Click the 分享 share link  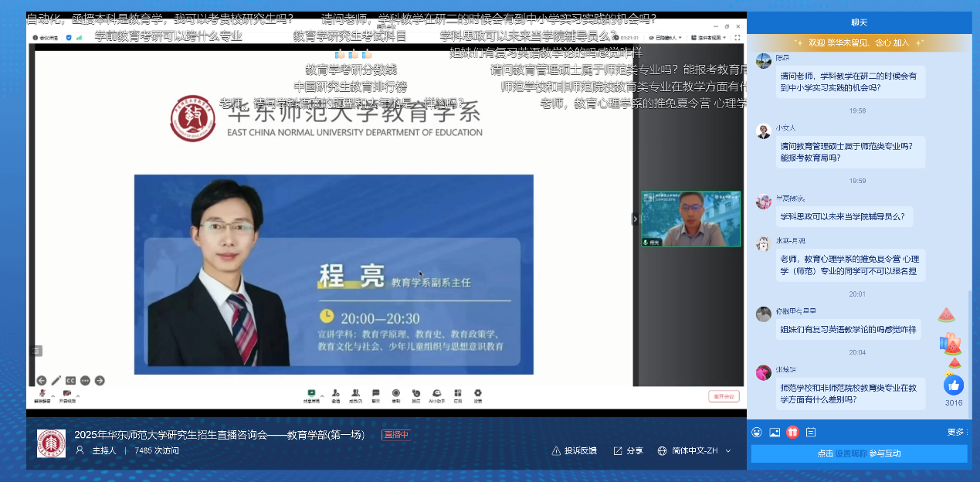628,451
